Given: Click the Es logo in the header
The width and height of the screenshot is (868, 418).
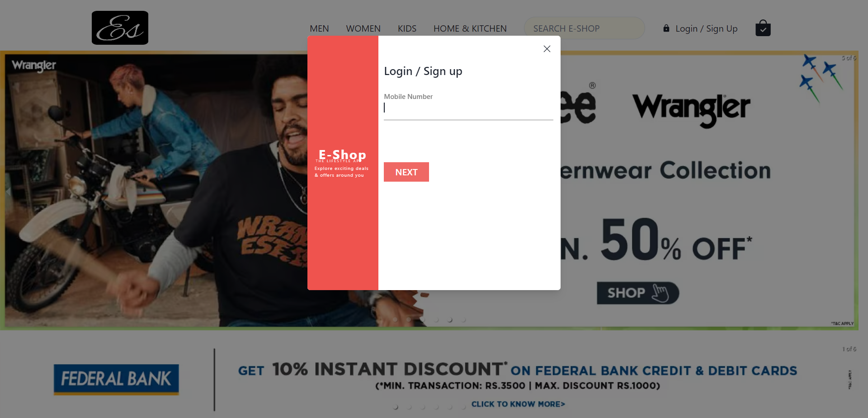Looking at the screenshot, I should [120, 28].
